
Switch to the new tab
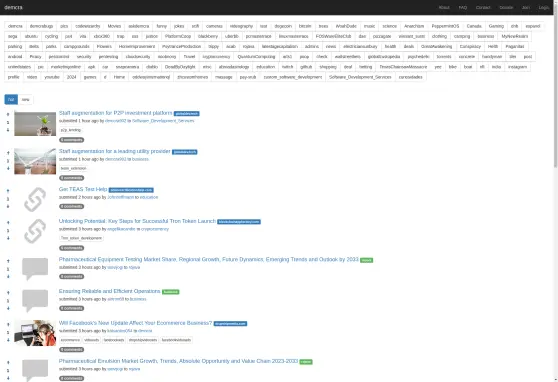coord(25,99)
